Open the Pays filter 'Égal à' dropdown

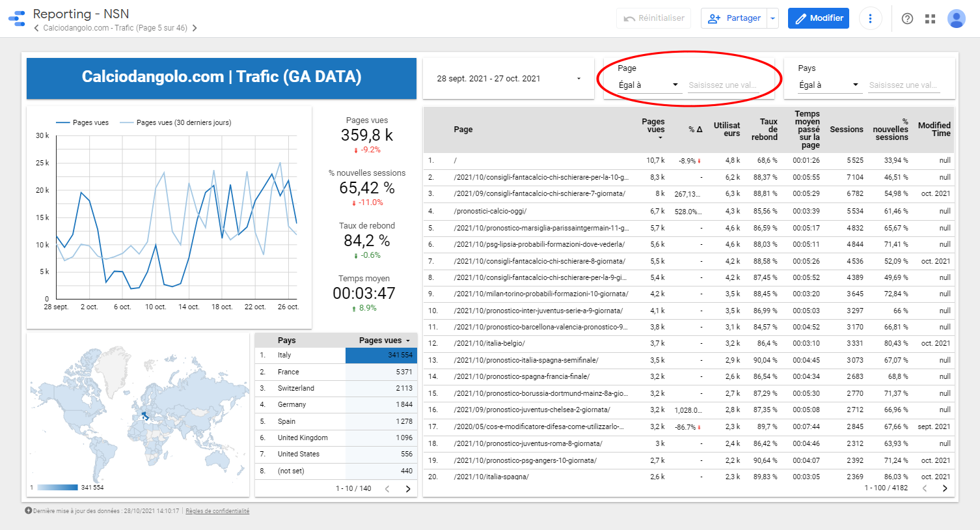[828, 85]
